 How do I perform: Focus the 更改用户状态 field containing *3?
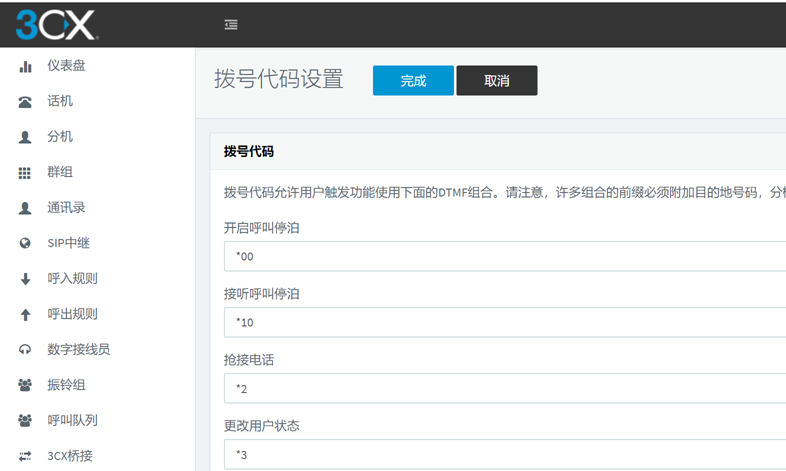(x=505, y=455)
